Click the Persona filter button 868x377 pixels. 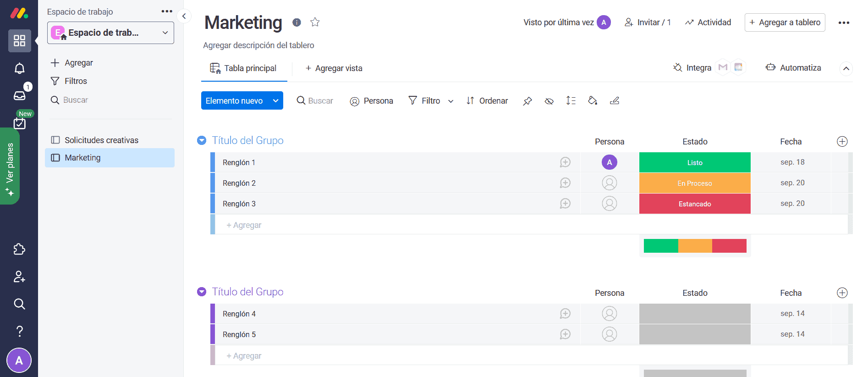(371, 101)
